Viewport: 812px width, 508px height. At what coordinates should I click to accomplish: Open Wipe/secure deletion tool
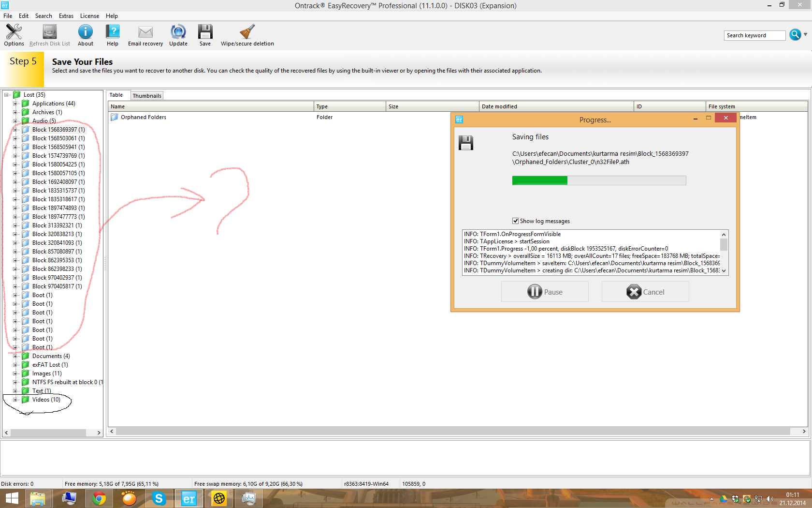click(x=247, y=35)
